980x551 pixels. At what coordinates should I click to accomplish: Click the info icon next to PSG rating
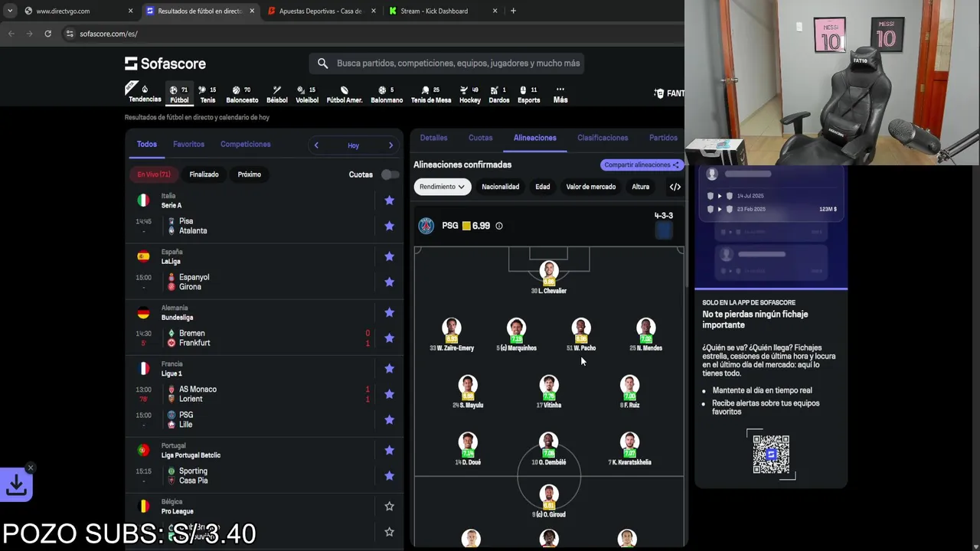[499, 226]
